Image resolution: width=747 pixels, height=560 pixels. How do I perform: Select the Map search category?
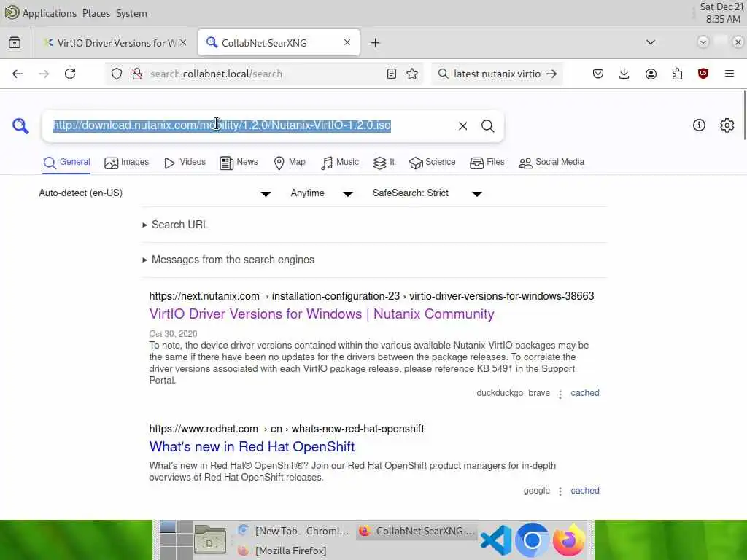coord(290,163)
